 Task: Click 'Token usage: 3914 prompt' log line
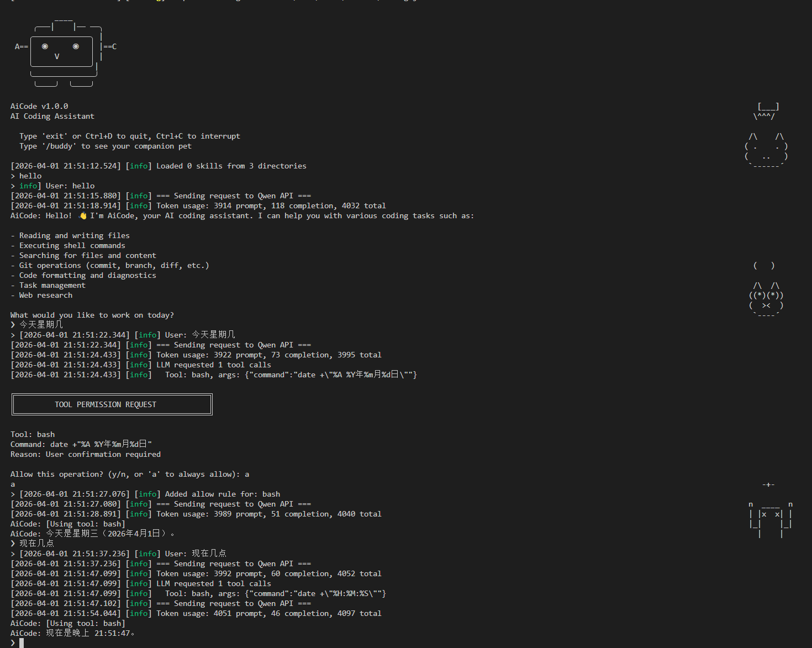(198, 206)
